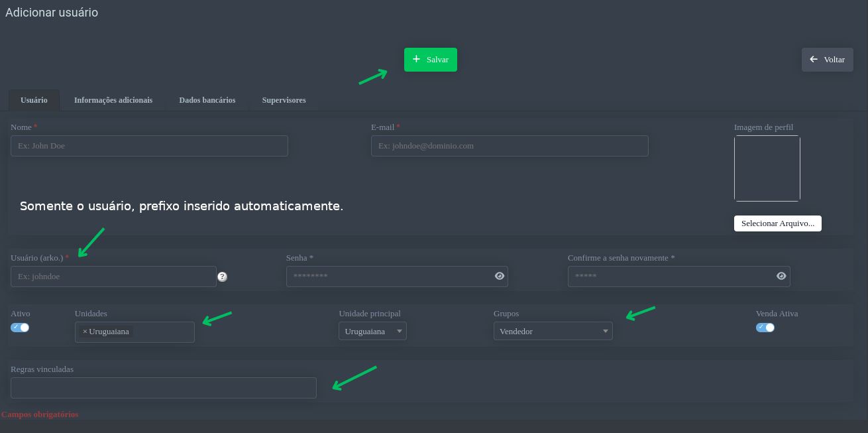The width and height of the screenshot is (868, 433).
Task: Click the Voltar back button
Action: pyautogui.click(x=827, y=60)
